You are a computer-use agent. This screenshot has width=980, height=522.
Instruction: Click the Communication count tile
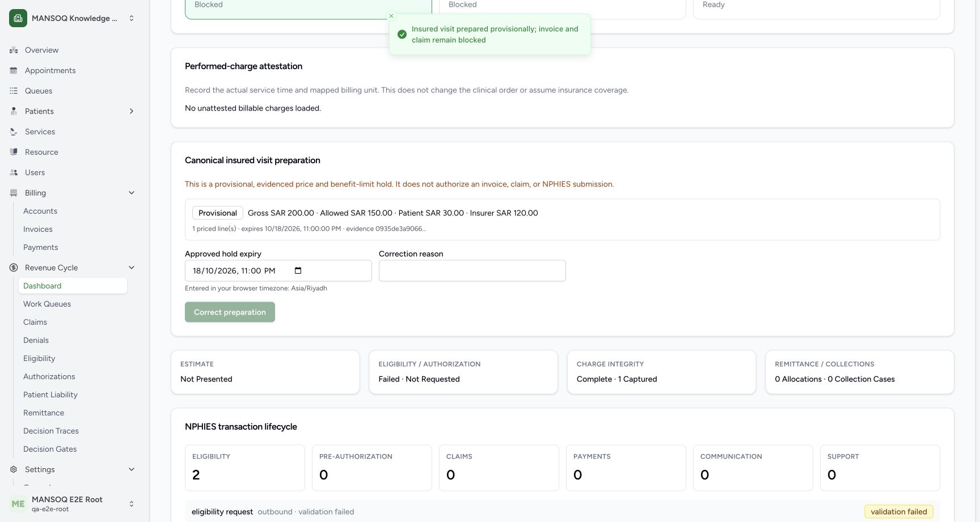(753, 468)
